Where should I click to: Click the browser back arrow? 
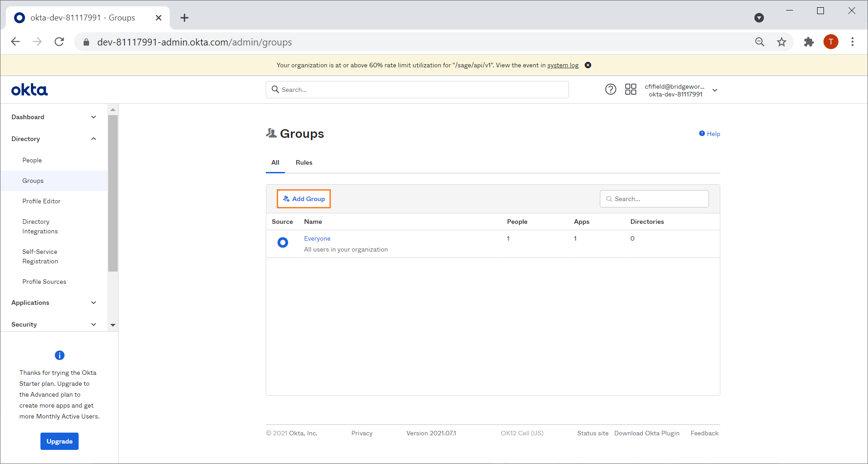15,42
